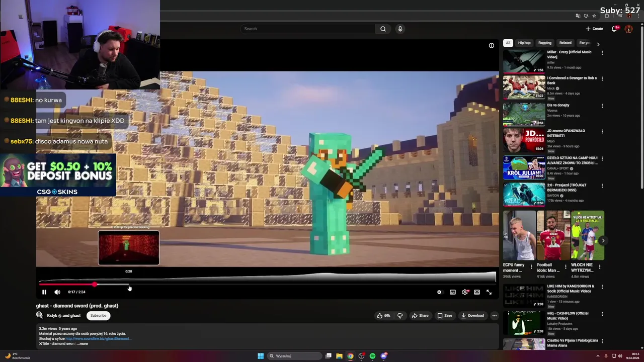644x362 pixels.
Task: Open the WŁOCH NIE WYTRZYM... Short
Action: coord(587,235)
